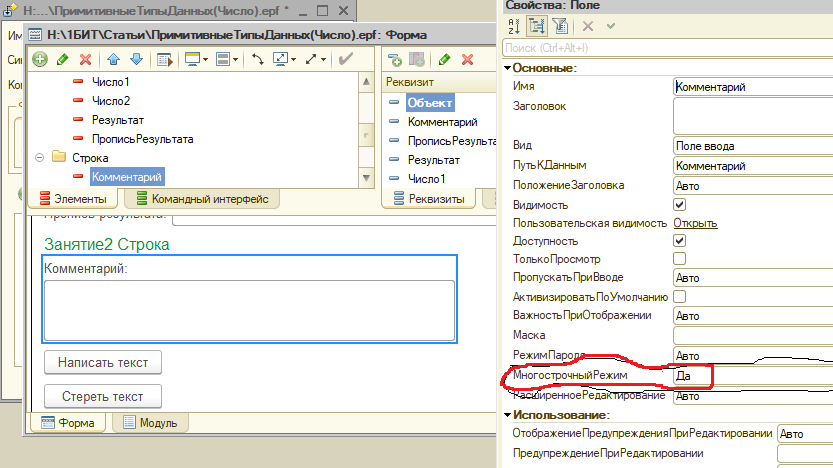
Task: Click the green Add element icon in form toolbar
Action: click(x=40, y=59)
